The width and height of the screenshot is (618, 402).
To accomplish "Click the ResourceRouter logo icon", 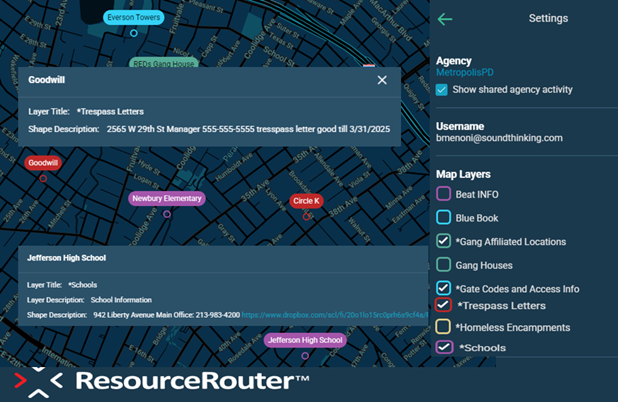I will [38, 382].
